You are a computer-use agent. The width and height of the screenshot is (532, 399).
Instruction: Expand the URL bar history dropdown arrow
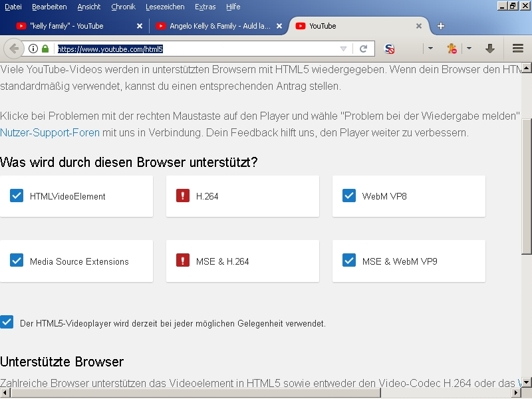coord(343,49)
